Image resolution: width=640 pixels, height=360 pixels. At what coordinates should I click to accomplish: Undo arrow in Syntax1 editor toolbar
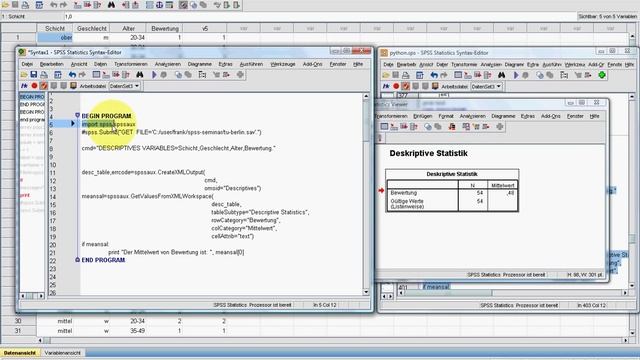[x=72, y=75]
